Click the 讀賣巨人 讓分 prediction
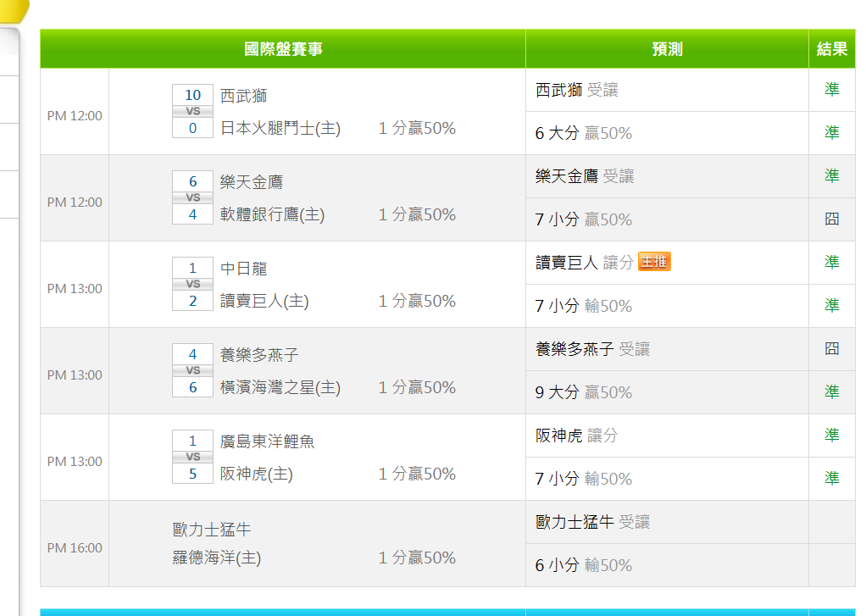The height and width of the screenshot is (616, 866). point(585,263)
